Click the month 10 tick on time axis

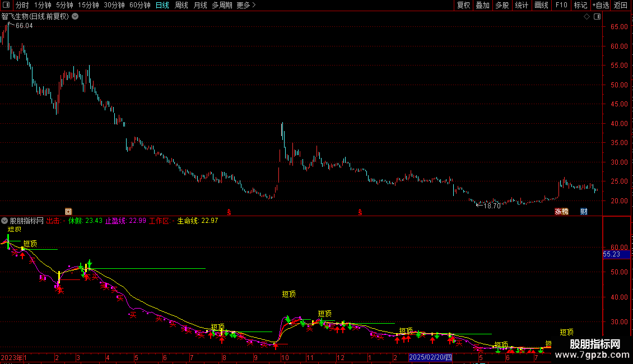click(285, 357)
